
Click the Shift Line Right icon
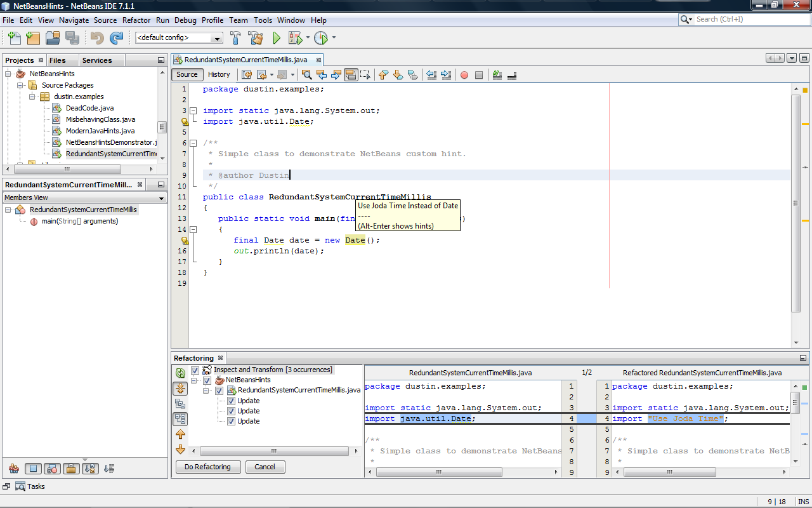(x=446, y=75)
